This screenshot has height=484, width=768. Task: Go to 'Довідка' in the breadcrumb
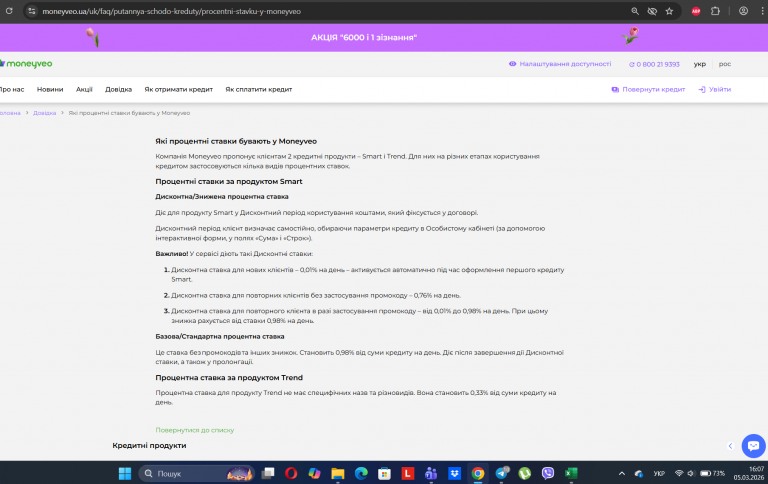(45, 113)
